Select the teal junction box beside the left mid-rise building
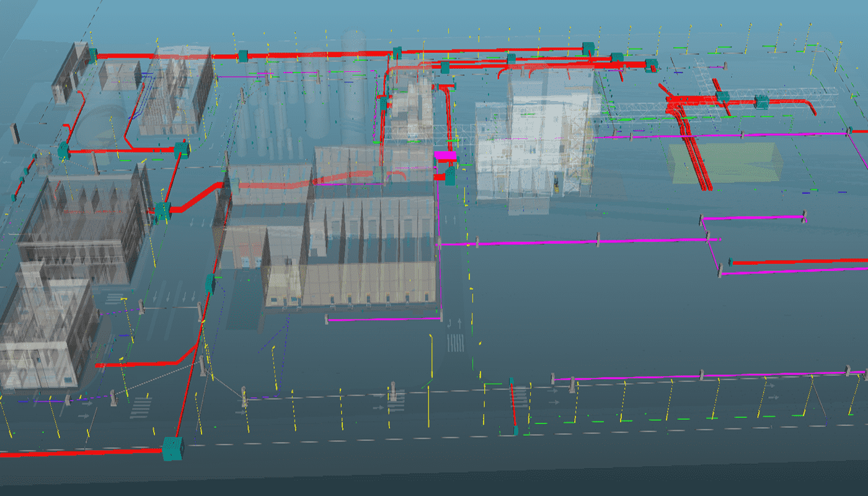This screenshot has height=496, width=868. point(163,211)
